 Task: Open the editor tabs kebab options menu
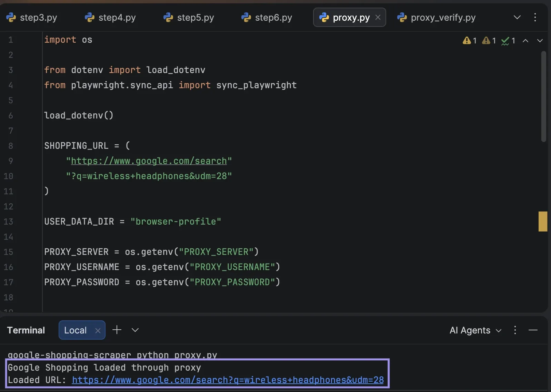535,17
